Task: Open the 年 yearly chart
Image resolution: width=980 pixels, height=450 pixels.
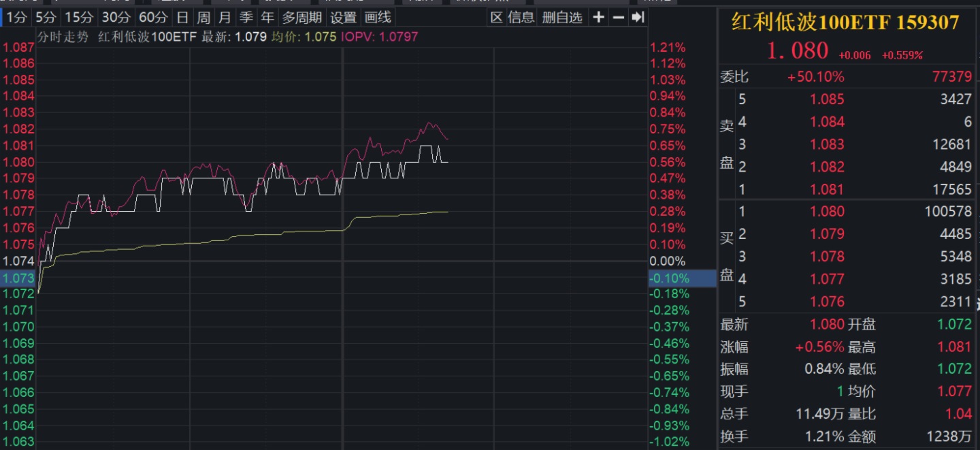Action: click(x=267, y=18)
